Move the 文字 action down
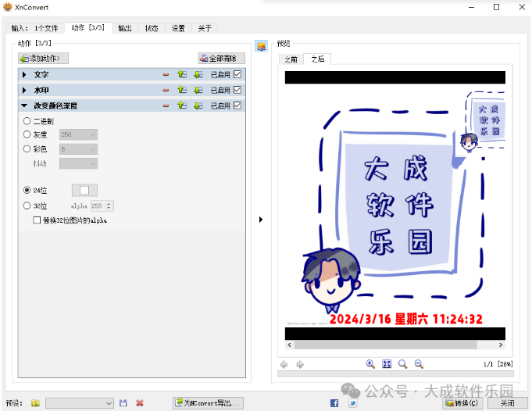Image resolution: width=532 pixels, height=411 pixels. pos(198,74)
